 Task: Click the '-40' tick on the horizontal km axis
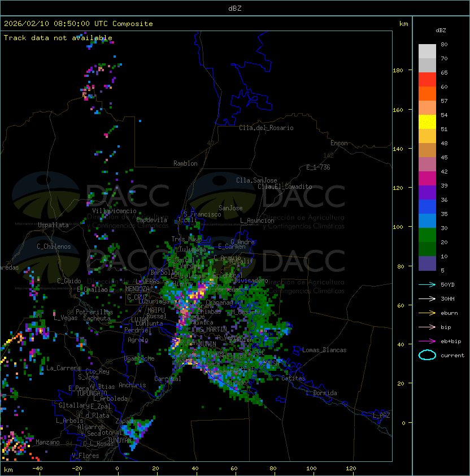coord(37,469)
